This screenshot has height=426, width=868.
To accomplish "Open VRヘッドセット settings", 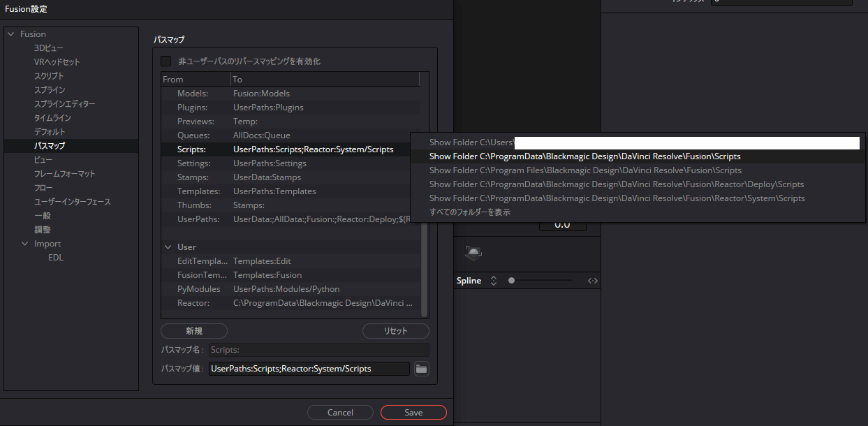I will coord(57,62).
